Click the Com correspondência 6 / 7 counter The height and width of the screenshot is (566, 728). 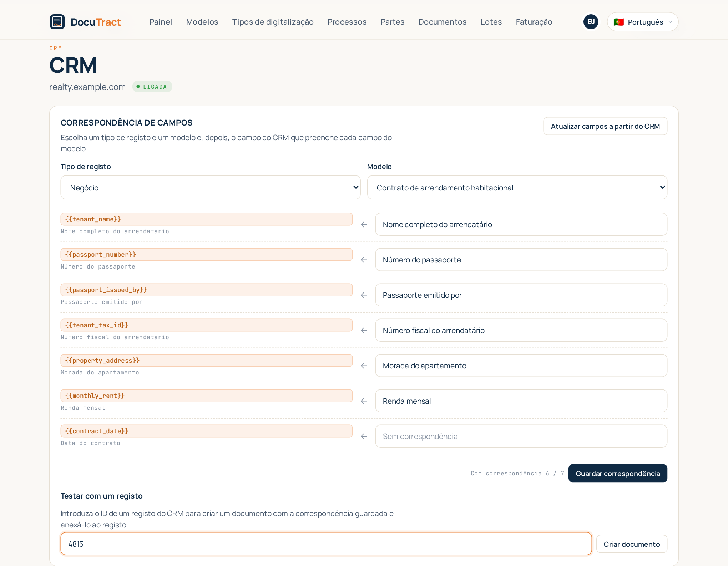click(x=517, y=473)
